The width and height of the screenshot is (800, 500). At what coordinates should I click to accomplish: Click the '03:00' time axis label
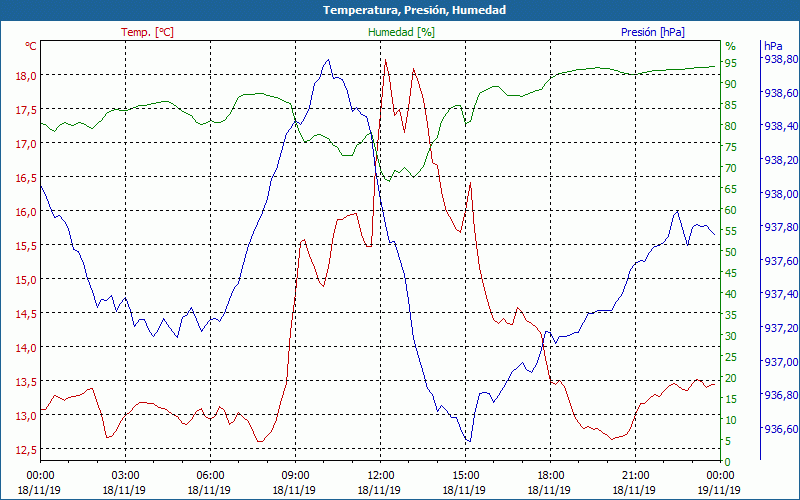(x=125, y=476)
